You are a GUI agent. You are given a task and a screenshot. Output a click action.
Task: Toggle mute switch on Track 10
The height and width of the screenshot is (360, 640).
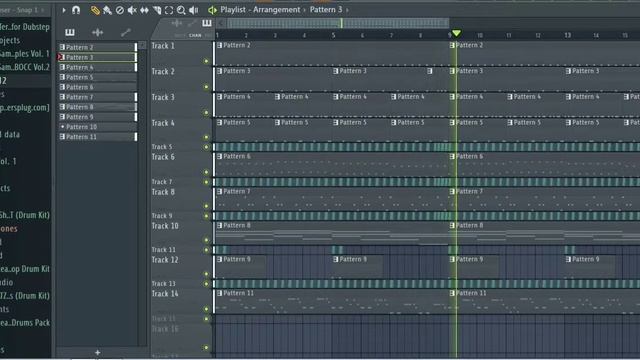tap(206, 240)
